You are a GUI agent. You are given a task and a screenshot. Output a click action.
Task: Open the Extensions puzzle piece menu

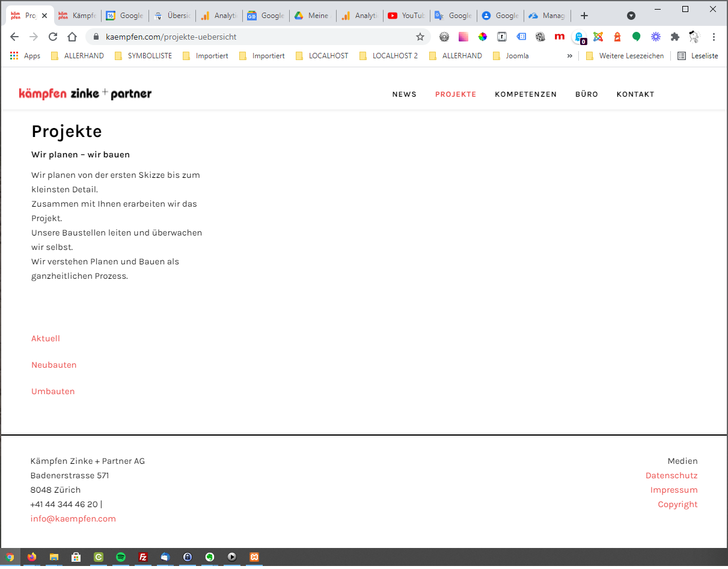(x=675, y=37)
